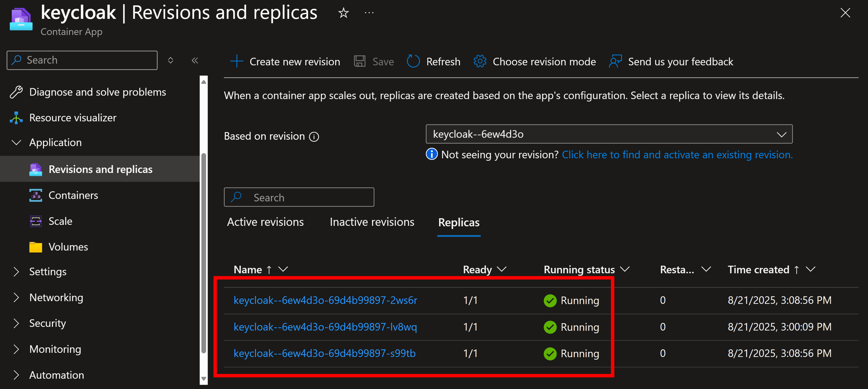The height and width of the screenshot is (389, 868).
Task: Click the Resource visualizer icon
Action: [x=16, y=118]
